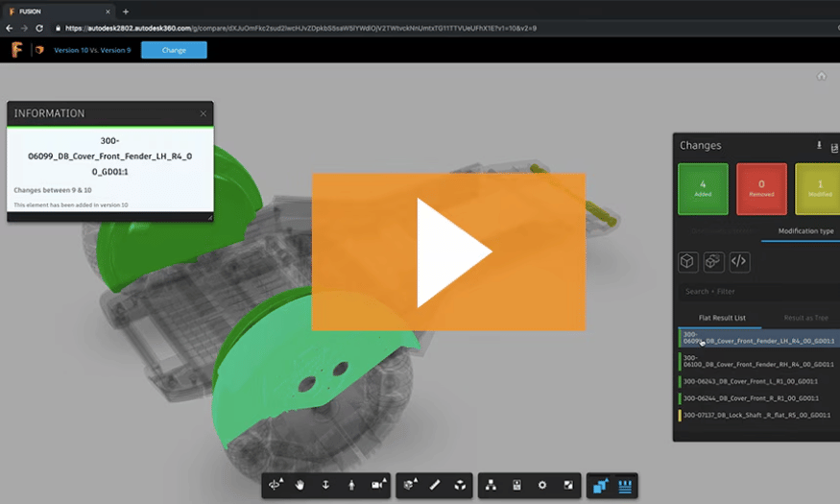Click the download icon in Changes panel

819,145
